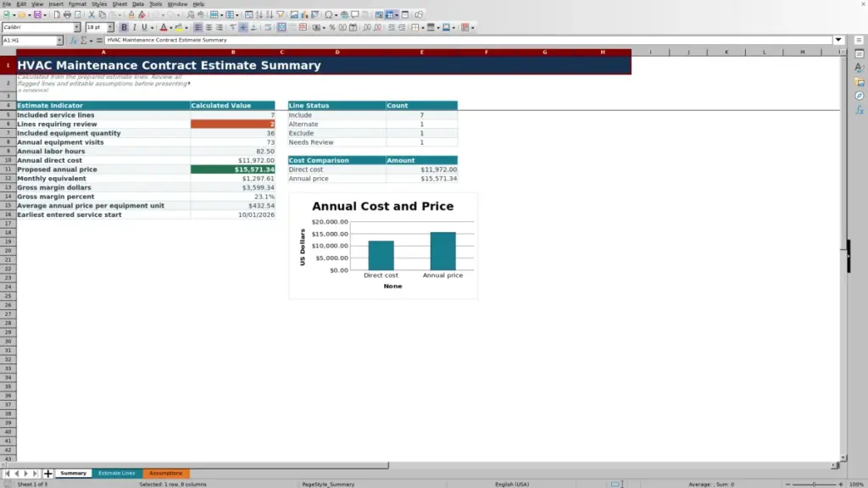Open the sidebar Functions fx icon
The width and height of the screenshot is (868, 488).
point(860,110)
